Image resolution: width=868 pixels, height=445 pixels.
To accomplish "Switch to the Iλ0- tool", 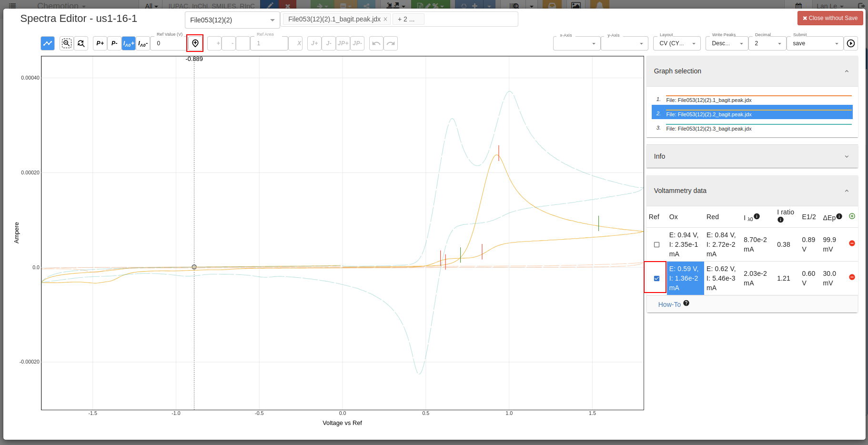I will click(142, 43).
